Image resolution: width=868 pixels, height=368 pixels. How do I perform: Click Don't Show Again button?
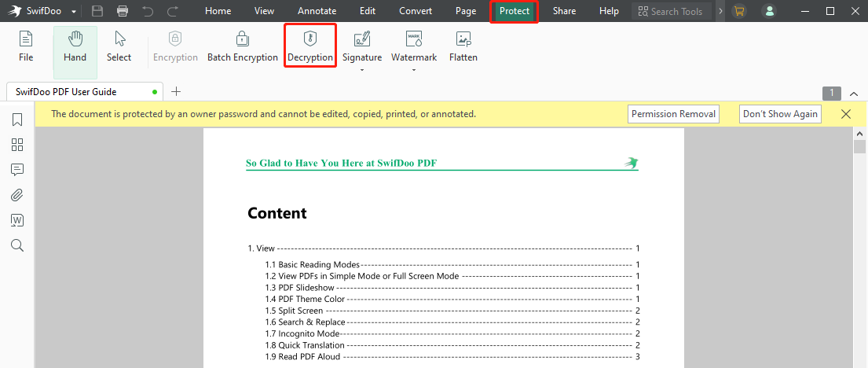coord(780,114)
